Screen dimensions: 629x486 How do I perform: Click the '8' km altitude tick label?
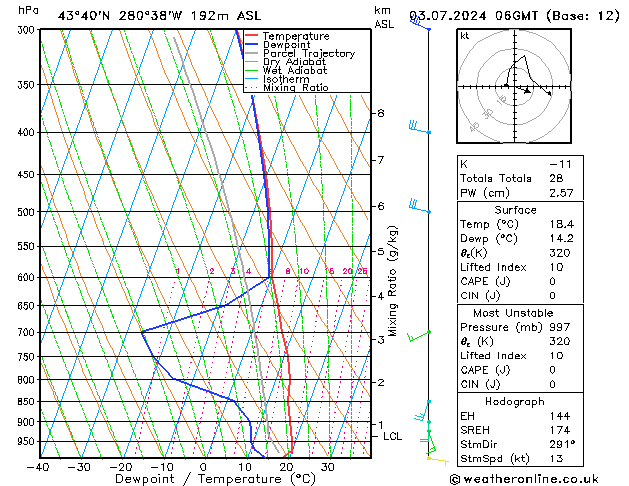(381, 113)
